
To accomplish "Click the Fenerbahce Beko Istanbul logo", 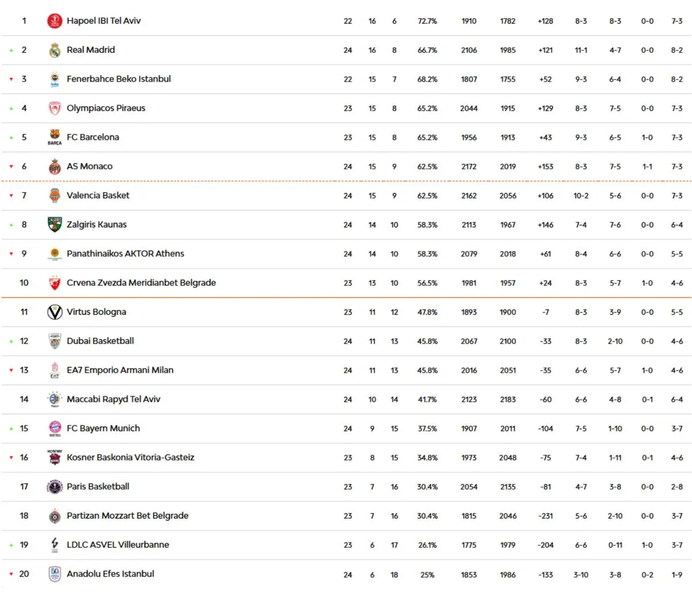I will 55,80.
